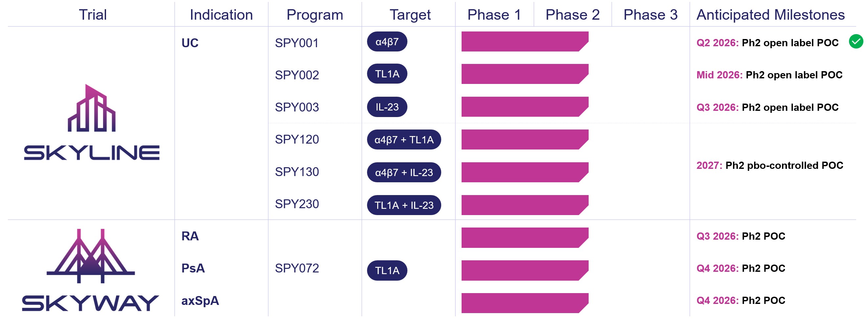Click the α4β7 + IL-23 target pill

click(x=404, y=172)
